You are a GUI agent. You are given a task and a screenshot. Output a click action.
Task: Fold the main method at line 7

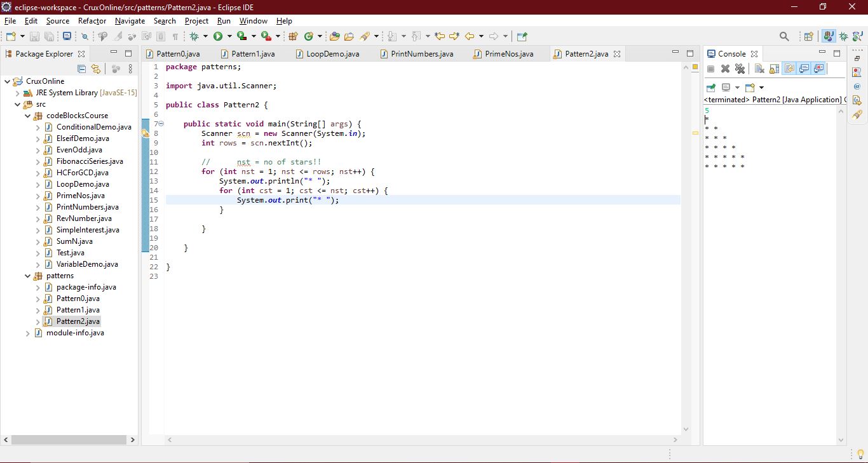[161, 124]
